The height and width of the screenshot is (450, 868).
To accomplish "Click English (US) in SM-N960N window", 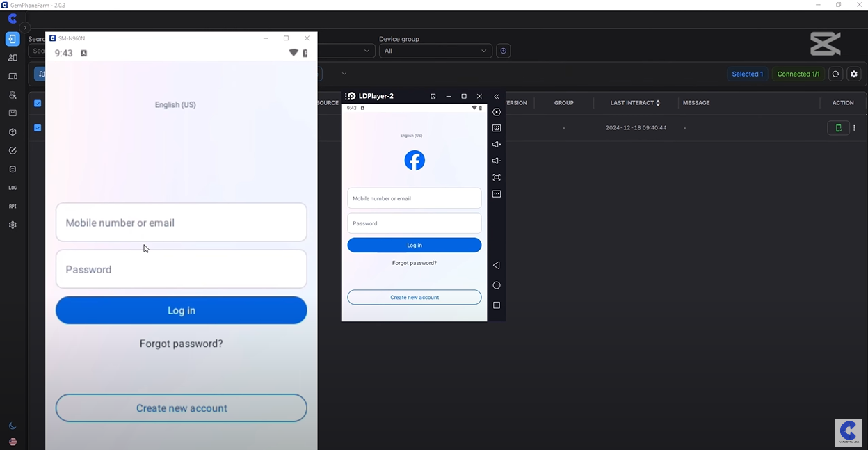I will (x=175, y=105).
